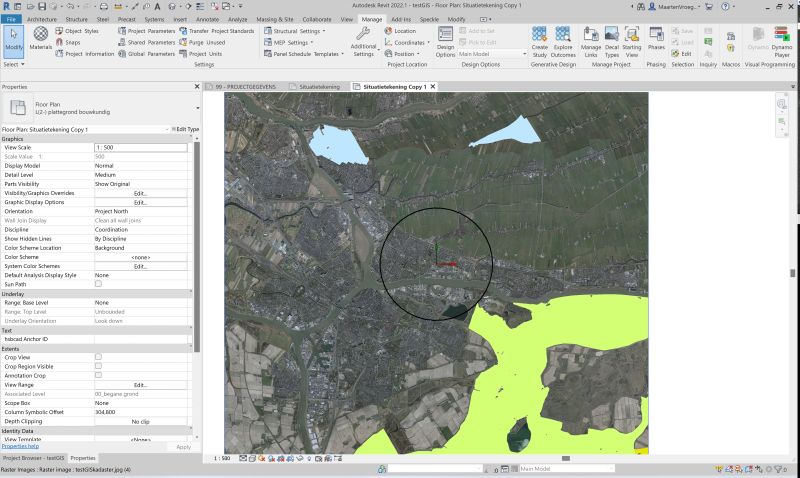Open the Design Options tool
Image resolution: width=800 pixels, height=478 pixels.
[445, 42]
